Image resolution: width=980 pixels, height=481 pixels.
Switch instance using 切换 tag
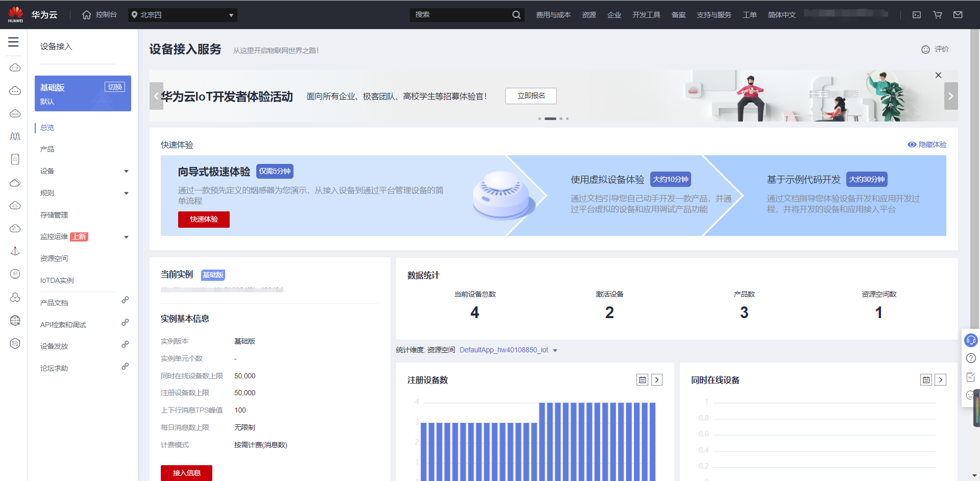tap(115, 87)
